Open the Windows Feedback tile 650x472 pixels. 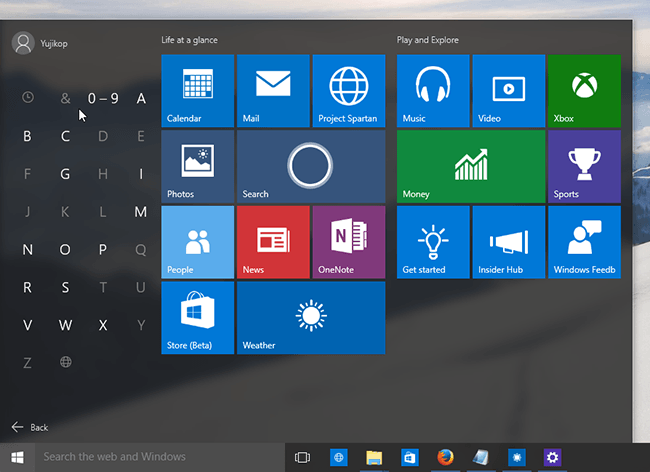585,242
